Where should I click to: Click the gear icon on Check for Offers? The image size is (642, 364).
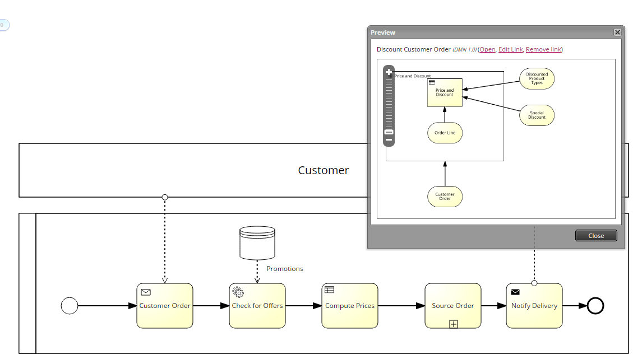coord(238,292)
